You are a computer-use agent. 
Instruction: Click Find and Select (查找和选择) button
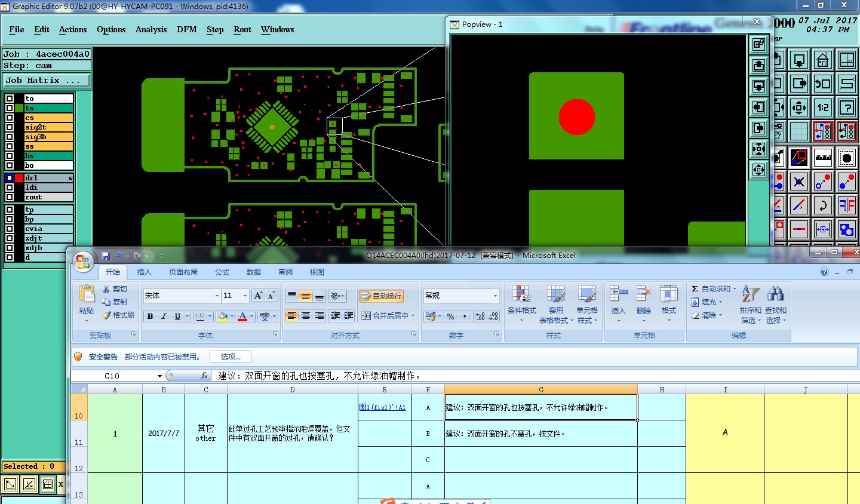775,304
